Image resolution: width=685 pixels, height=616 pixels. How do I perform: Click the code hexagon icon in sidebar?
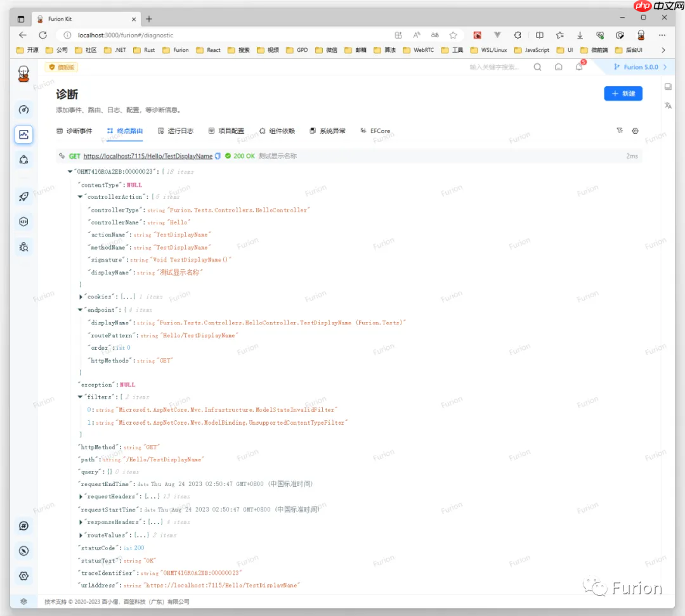23,222
